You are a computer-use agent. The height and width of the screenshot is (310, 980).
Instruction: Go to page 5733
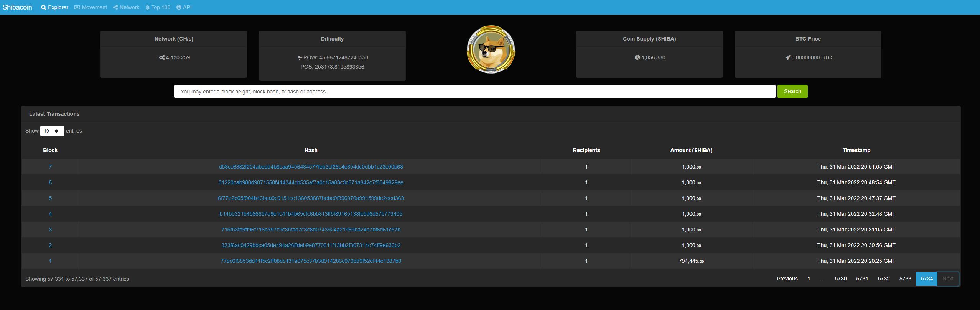pos(905,279)
